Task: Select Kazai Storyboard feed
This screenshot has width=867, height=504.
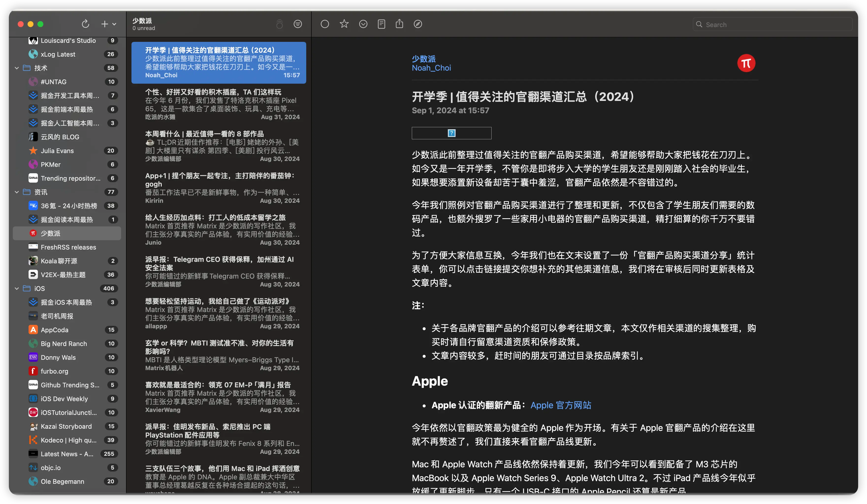Action: [67, 426]
